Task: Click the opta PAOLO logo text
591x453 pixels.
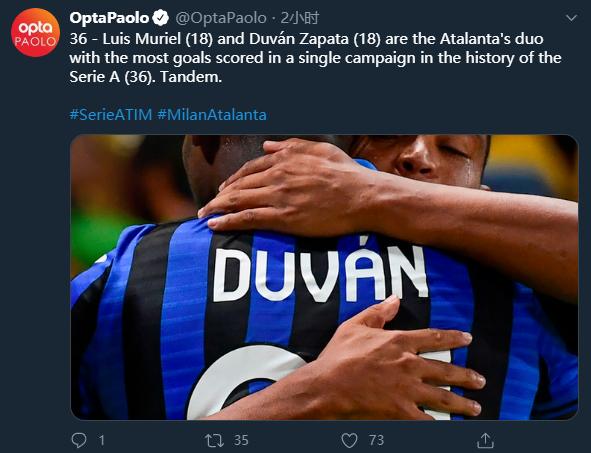Action: 35,33
